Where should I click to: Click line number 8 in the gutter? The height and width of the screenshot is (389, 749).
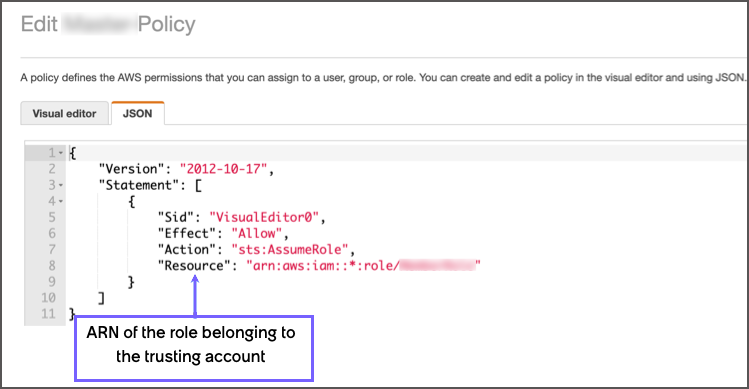(x=52, y=265)
